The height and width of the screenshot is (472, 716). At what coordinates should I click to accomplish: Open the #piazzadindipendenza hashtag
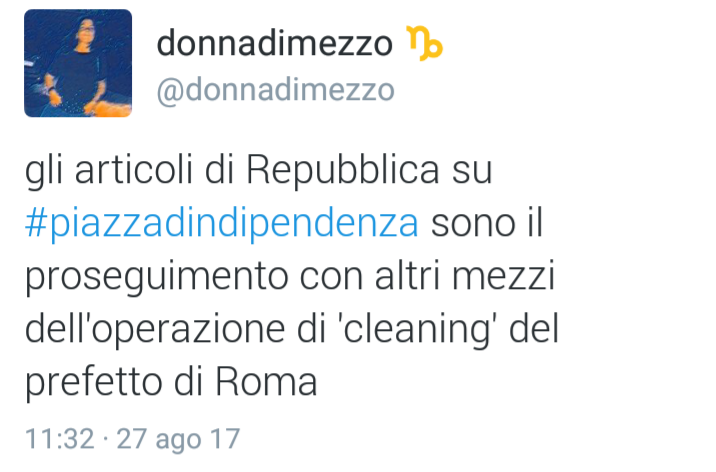(222, 223)
